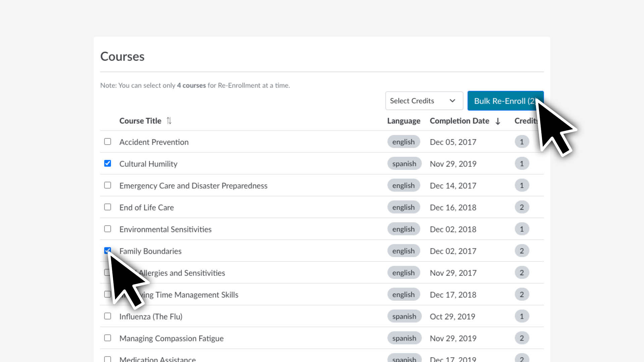Screen dimensions: 644x362
Task: Tick the End of Life Care checkbox
Action: (x=107, y=207)
